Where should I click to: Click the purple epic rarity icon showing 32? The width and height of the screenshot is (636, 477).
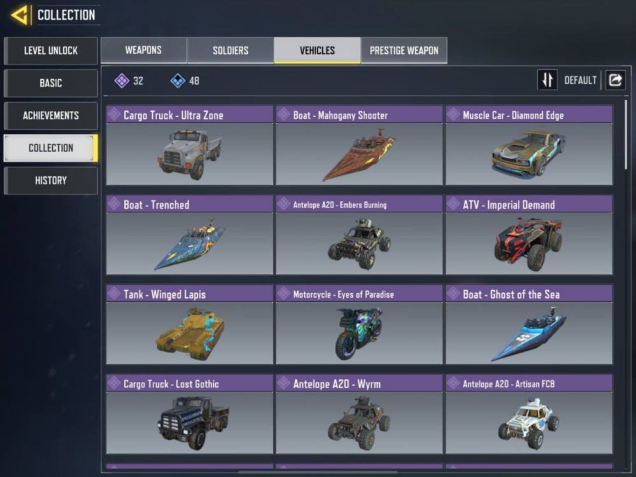click(122, 81)
